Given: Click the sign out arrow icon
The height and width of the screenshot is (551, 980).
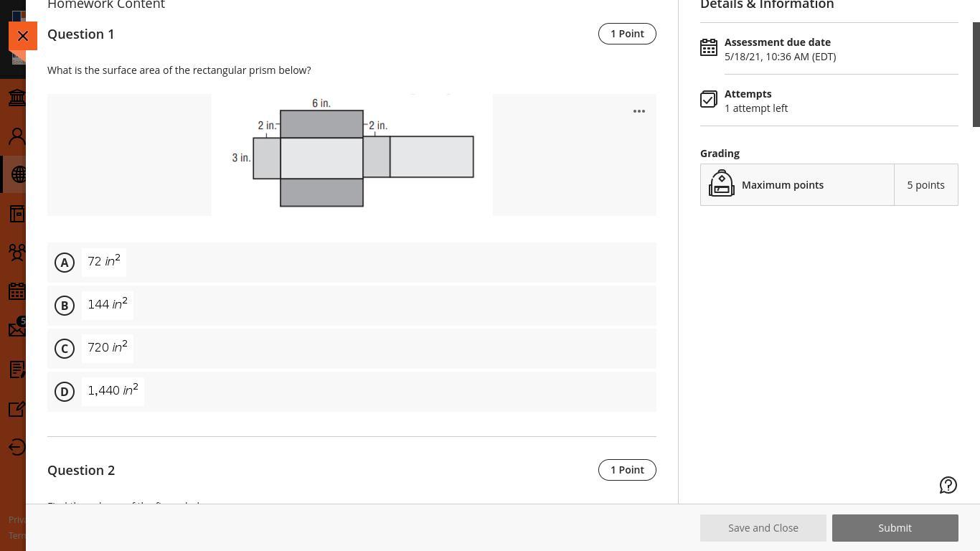Looking at the screenshot, I should pos(17,447).
